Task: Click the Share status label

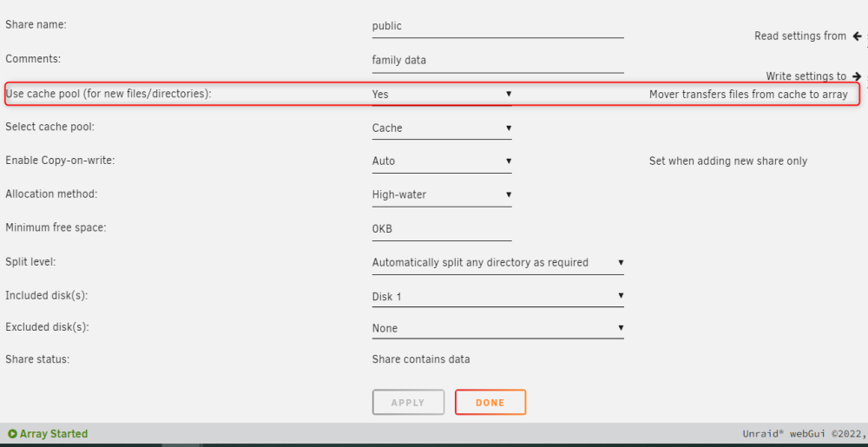Action: point(37,359)
